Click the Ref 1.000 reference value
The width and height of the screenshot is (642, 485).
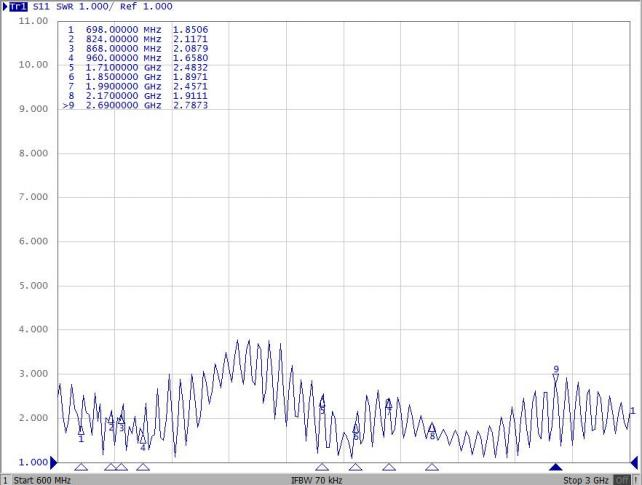pos(146,7)
